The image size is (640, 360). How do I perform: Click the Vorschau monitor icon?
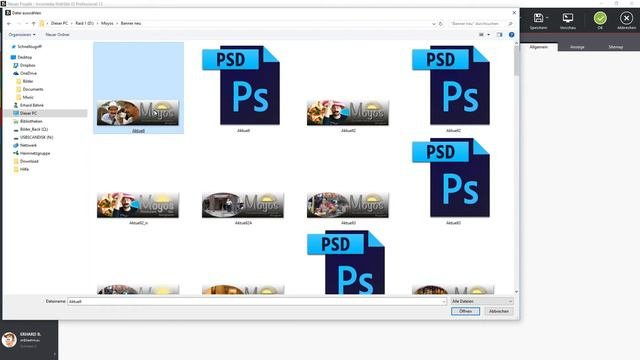[568, 18]
